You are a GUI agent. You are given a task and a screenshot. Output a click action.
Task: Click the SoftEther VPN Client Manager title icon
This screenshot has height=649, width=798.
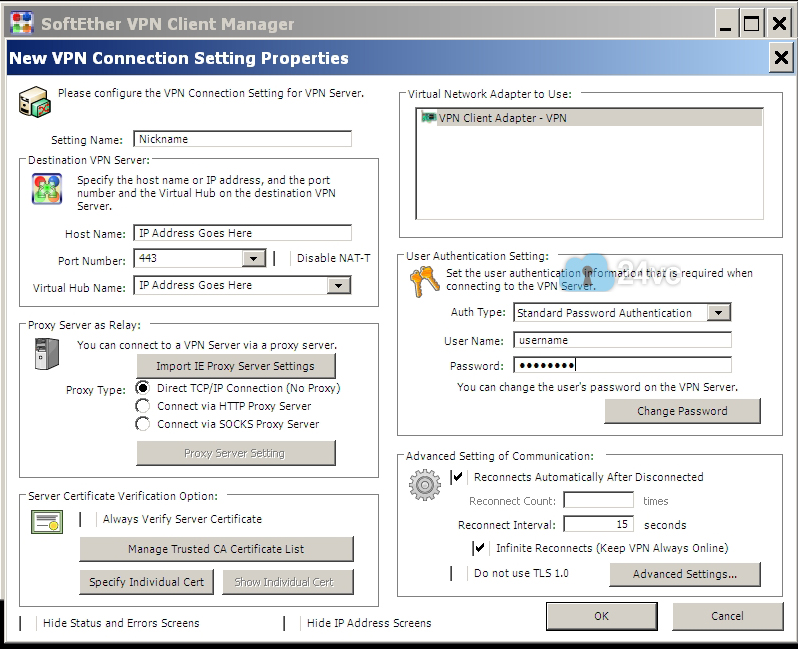pos(22,23)
